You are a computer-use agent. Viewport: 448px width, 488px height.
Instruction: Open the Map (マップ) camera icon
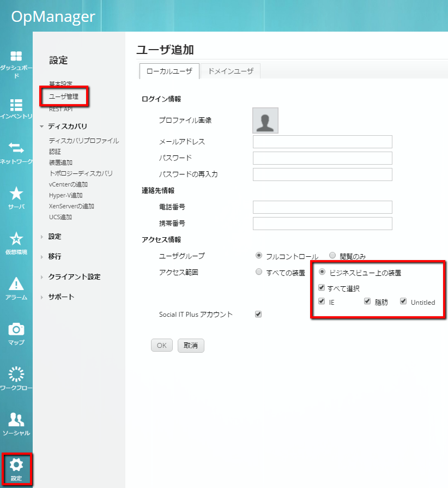16,329
